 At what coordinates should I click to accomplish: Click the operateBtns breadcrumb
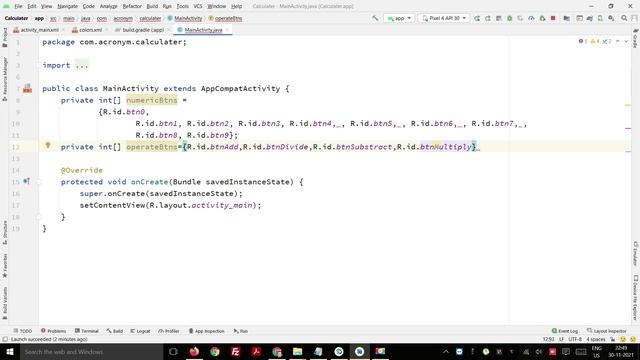[225, 18]
